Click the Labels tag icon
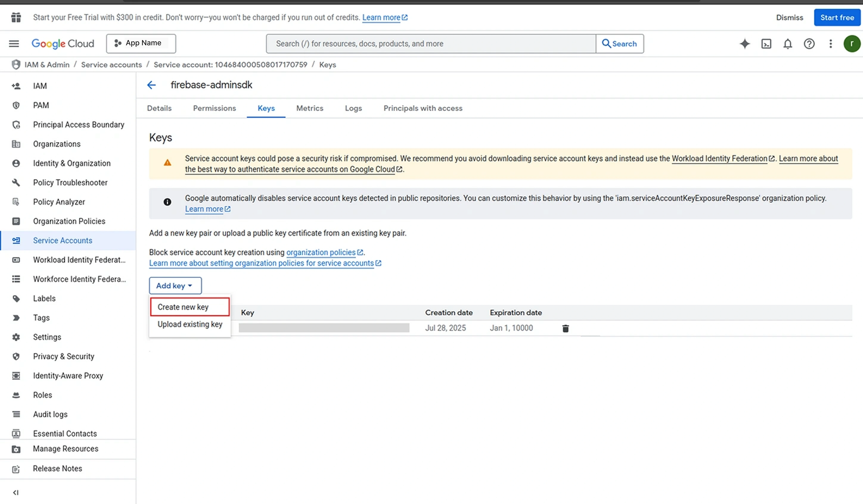 (x=16, y=299)
